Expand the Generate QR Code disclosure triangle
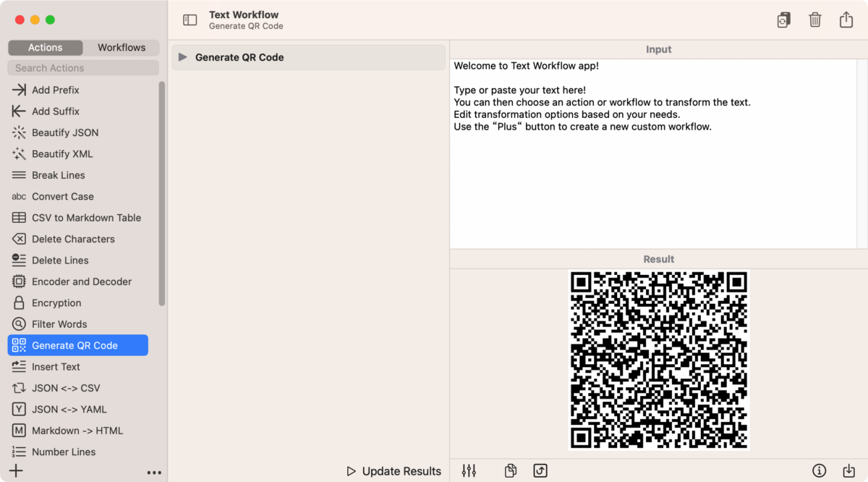This screenshot has height=482, width=868. [183, 57]
